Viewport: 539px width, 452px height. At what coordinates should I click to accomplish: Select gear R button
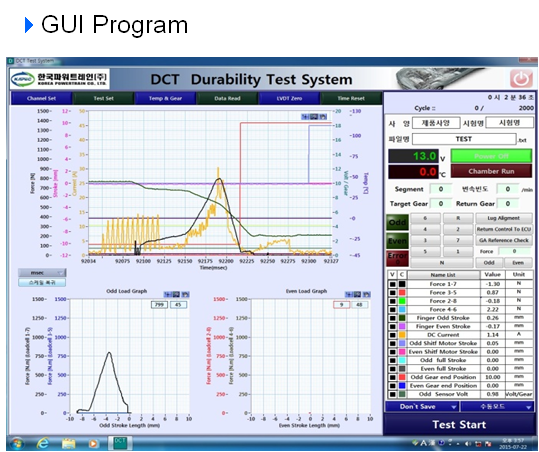point(458,218)
